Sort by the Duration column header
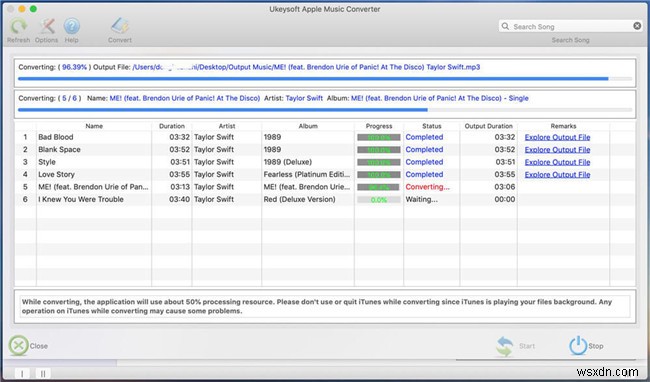 (172, 126)
